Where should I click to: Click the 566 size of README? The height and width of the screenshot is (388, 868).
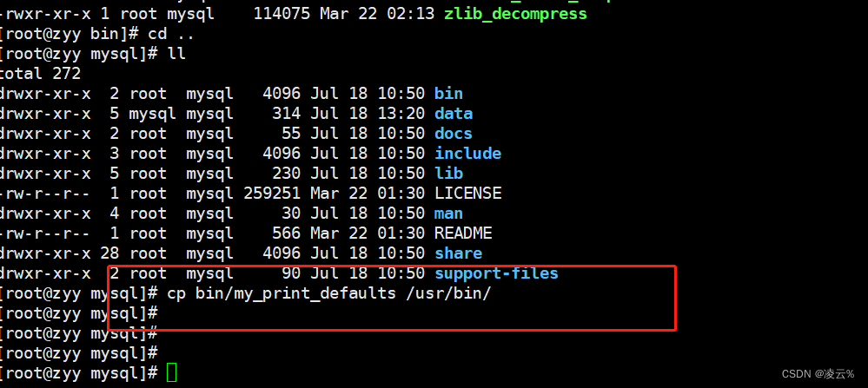point(286,233)
